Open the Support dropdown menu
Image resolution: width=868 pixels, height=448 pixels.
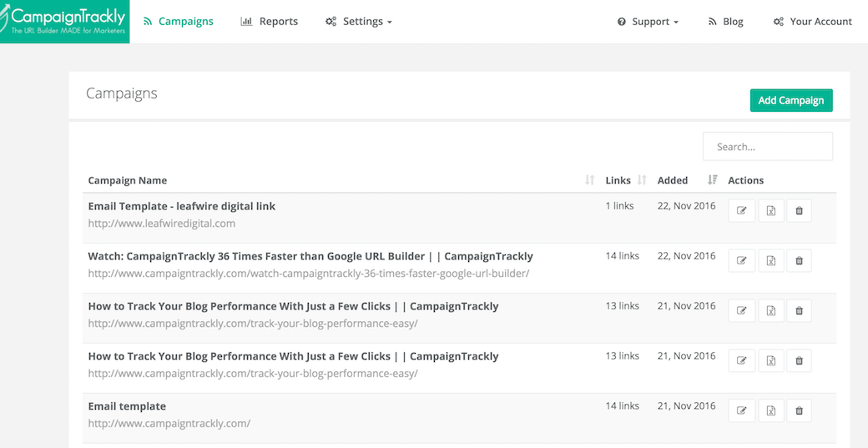pyautogui.click(x=648, y=22)
